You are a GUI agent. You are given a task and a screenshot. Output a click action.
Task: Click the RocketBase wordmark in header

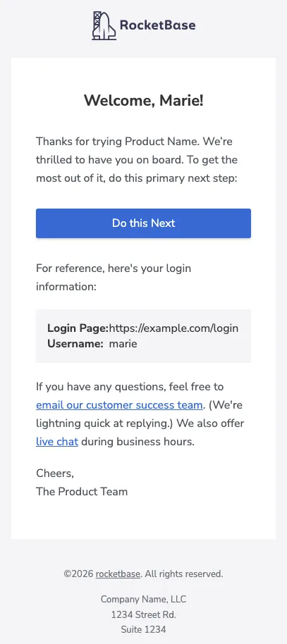point(157,25)
